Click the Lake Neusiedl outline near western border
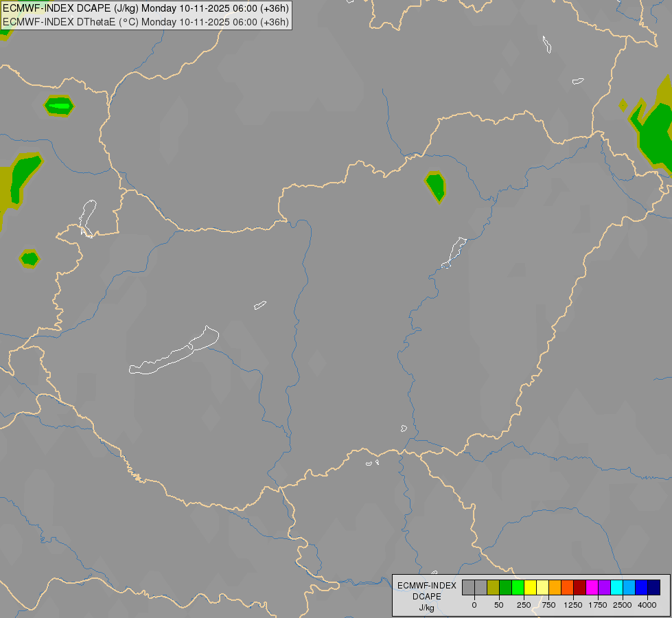 (88, 218)
